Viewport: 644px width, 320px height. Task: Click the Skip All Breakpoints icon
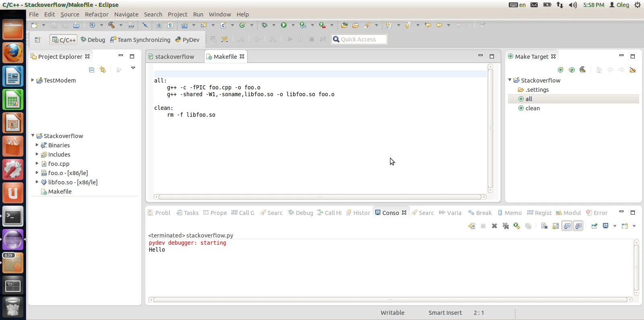[x=145, y=25]
